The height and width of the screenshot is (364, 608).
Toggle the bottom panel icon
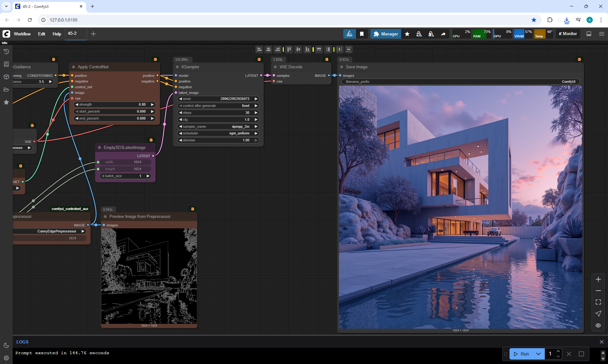pos(589,34)
